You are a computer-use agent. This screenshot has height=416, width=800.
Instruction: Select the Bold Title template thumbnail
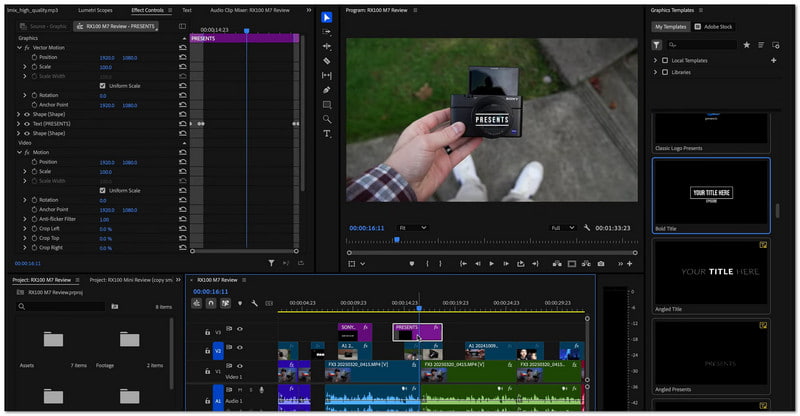[x=711, y=193]
